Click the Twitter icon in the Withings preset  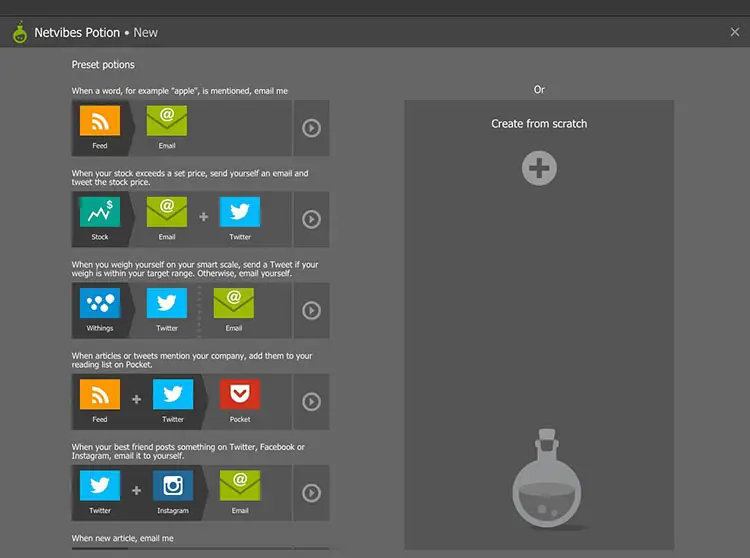click(166, 303)
